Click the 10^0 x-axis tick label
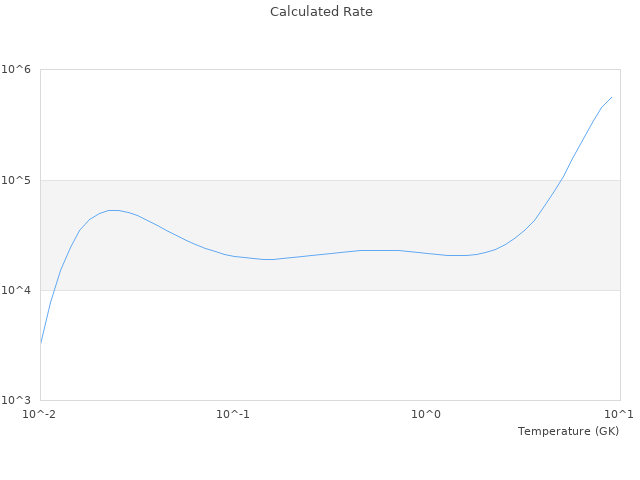The height and width of the screenshot is (480, 640). pyautogui.click(x=427, y=414)
